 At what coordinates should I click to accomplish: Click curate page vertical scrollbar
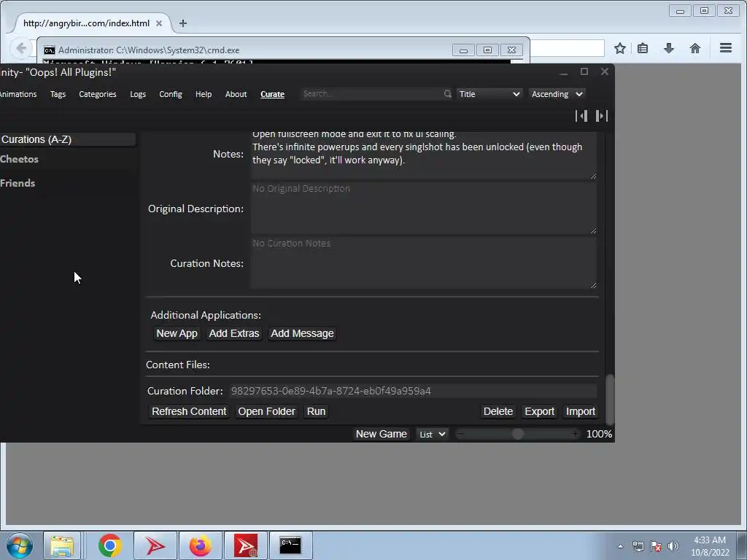(x=609, y=400)
